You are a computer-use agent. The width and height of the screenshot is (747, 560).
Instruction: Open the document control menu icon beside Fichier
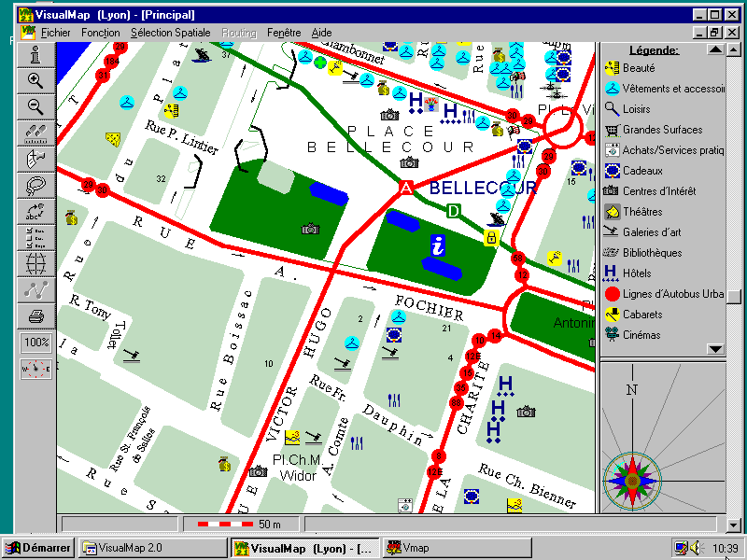coord(28,33)
